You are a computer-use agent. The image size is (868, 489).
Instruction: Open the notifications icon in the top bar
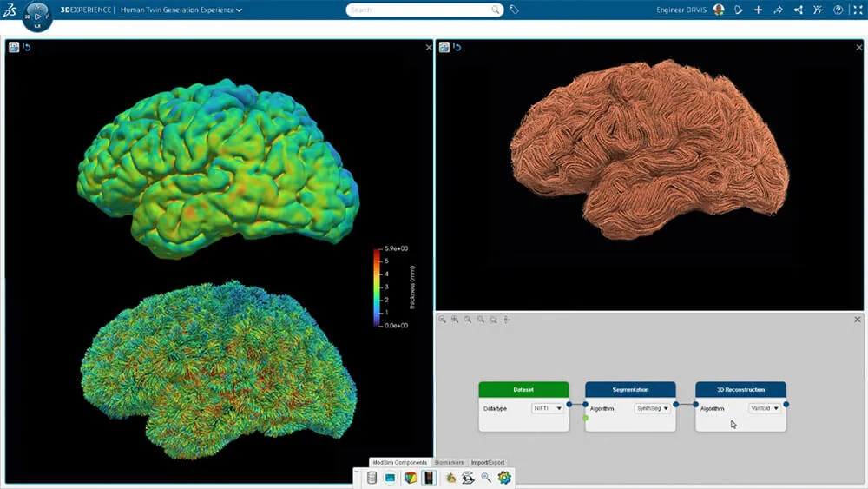739,10
